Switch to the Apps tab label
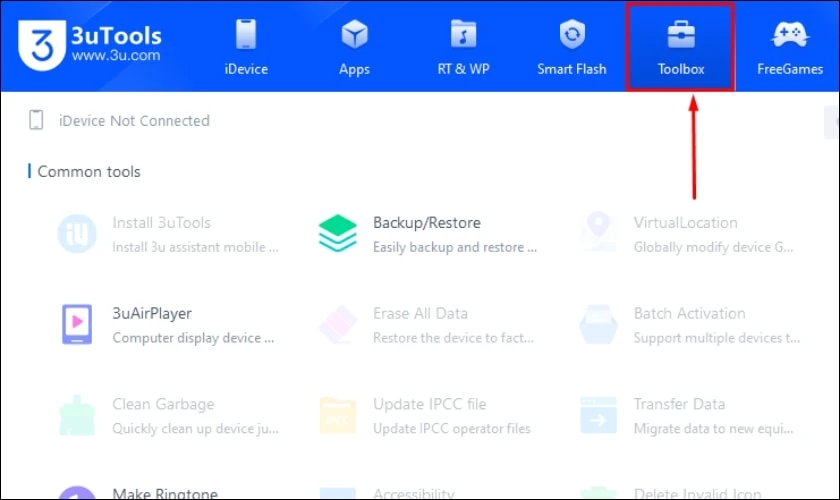 (354, 70)
